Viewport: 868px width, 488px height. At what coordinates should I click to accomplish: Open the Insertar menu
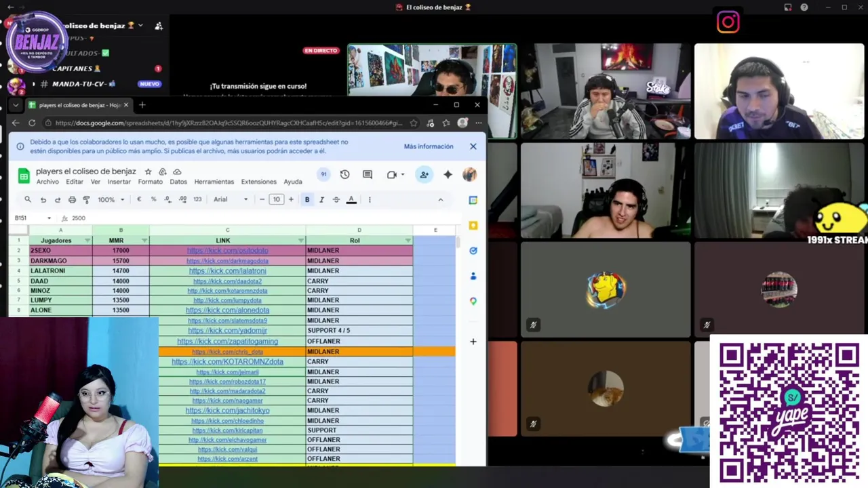(119, 182)
